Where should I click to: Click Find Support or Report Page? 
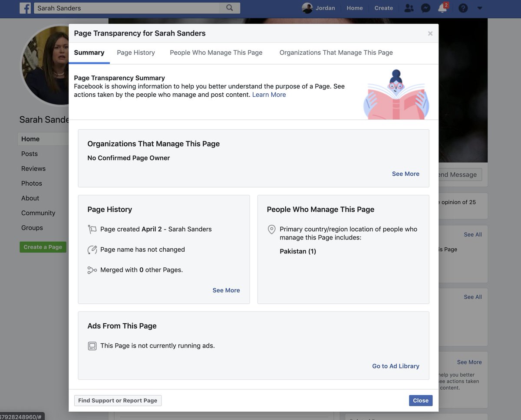[117, 400]
